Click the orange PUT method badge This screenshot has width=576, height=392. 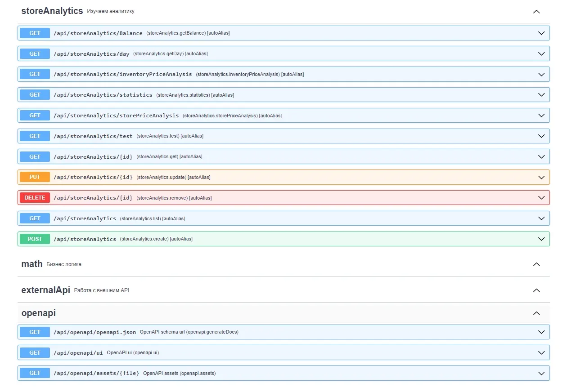click(35, 177)
